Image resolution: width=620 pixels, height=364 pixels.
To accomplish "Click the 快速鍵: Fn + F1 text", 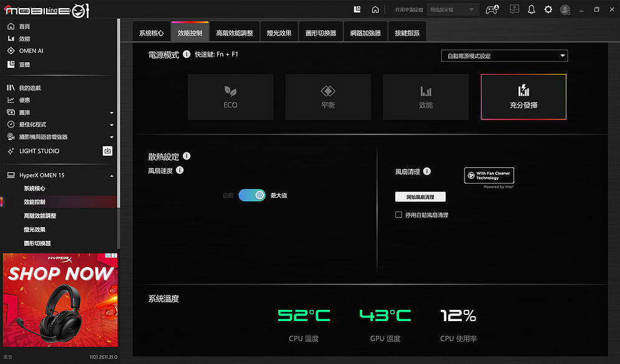I will tap(216, 54).
